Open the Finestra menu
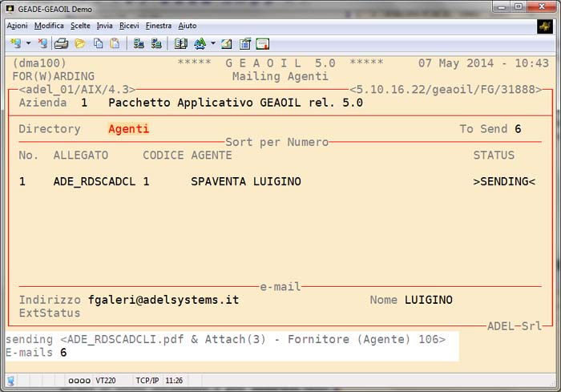This screenshot has height=392, width=561. [x=159, y=26]
